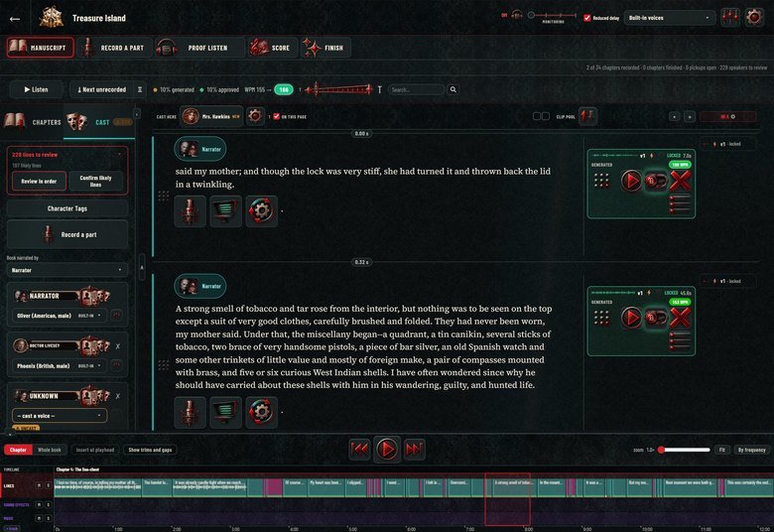
Task: Select the Chapter timeline scope
Action: pyautogui.click(x=18, y=450)
